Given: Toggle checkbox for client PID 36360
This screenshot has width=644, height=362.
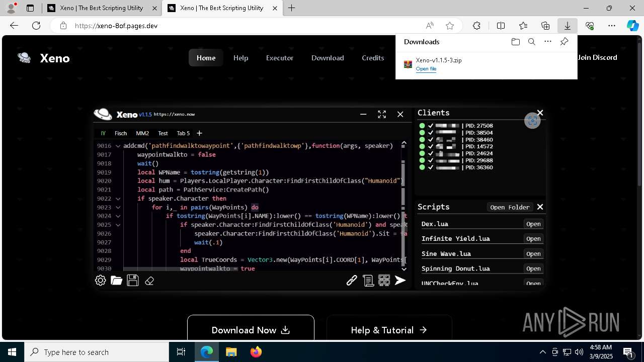Looking at the screenshot, I should (431, 167).
